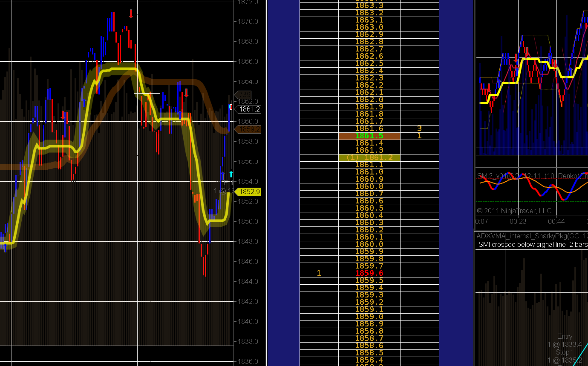Click ladder price 1861.7

[369, 121]
